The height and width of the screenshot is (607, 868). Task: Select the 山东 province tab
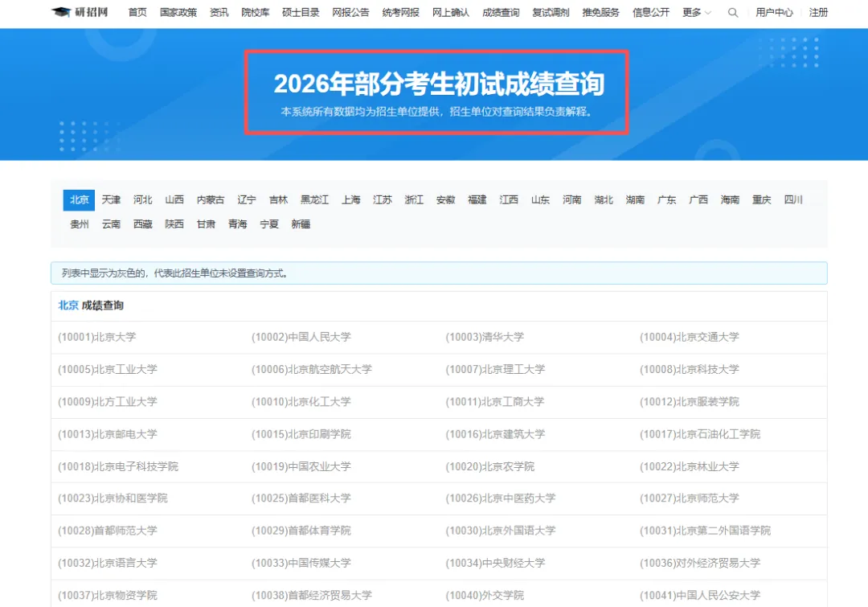(540, 200)
